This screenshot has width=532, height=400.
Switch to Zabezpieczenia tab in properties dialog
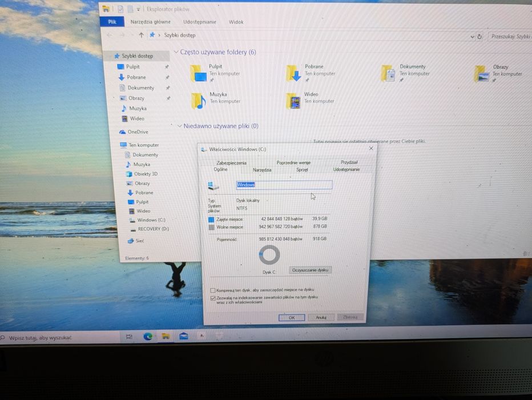tap(231, 163)
